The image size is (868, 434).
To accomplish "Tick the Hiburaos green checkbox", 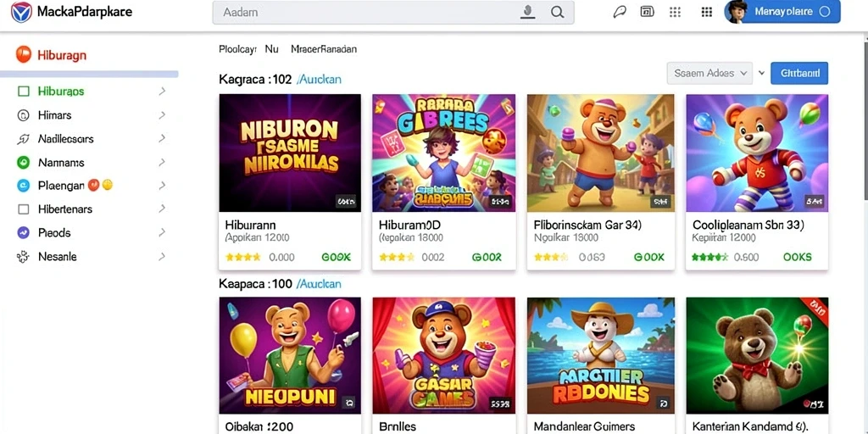I will (x=23, y=92).
